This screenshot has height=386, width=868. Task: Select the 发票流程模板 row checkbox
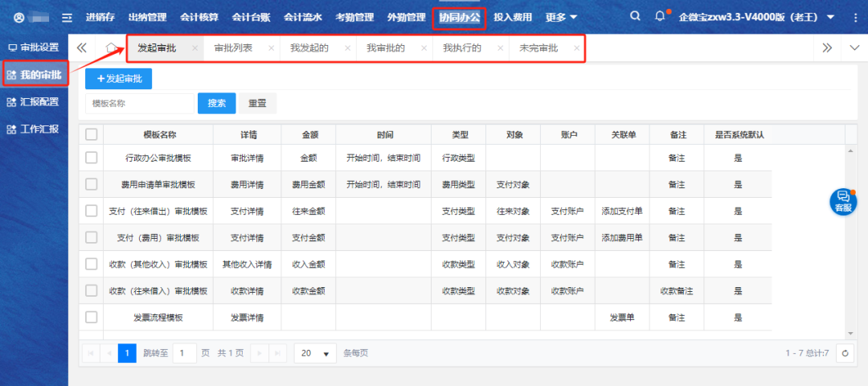(92, 317)
